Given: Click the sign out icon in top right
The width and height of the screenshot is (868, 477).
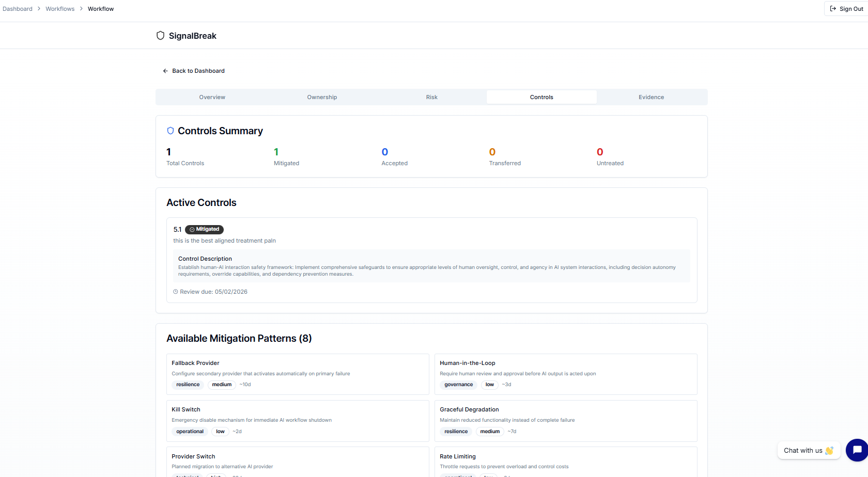Looking at the screenshot, I should click(x=832, y=8).
